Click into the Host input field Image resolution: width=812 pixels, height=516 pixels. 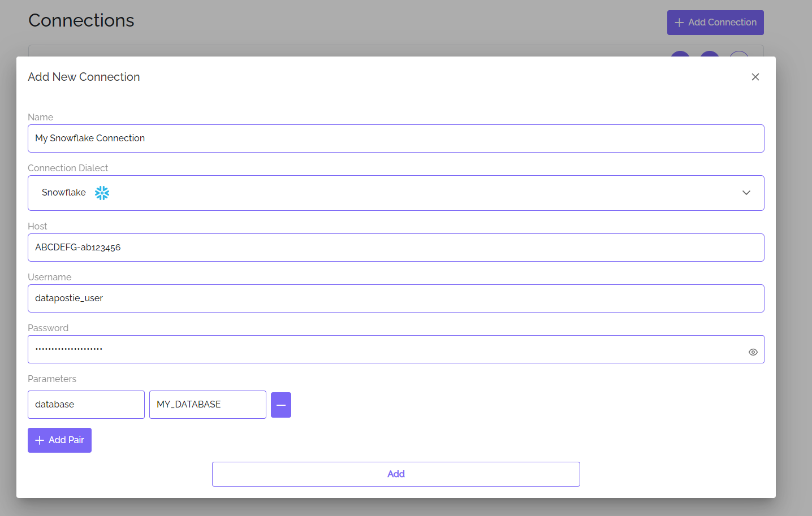pyautogui.click(x=396, y=248)
